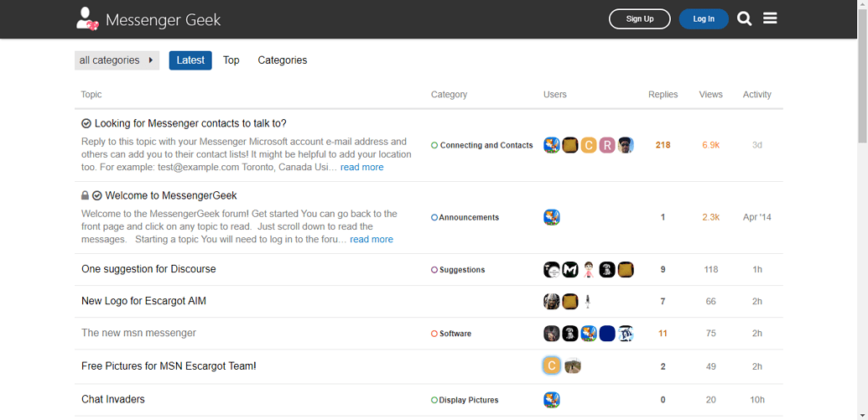Open the Welcome to MessengerGeek topic
The height and width of the screenshot is (420, 868).
[171, 195]
